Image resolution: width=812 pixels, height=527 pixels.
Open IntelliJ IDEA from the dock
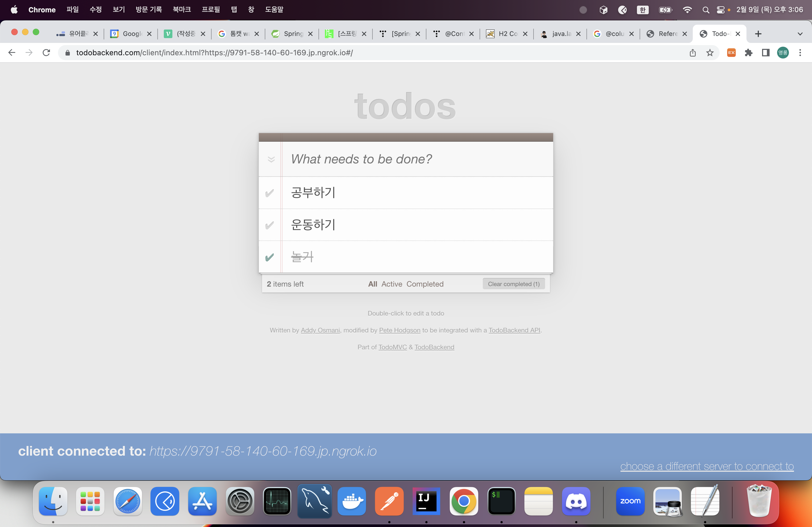click(x=426, y=501)
